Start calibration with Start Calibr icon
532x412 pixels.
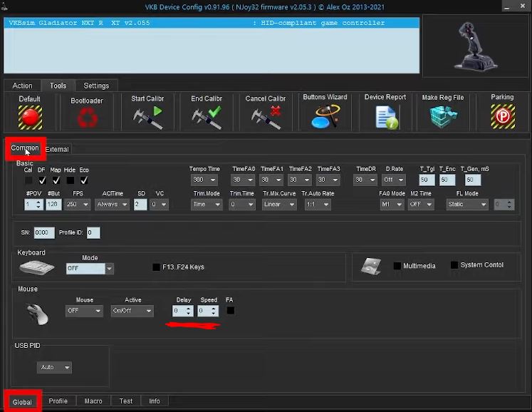[147, 118]
